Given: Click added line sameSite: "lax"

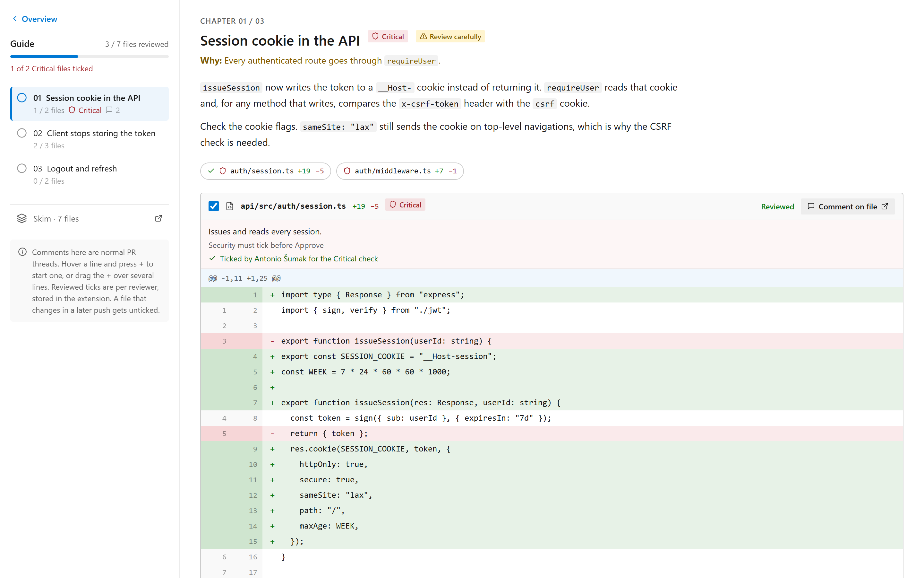Looking at the screenshot, I should [x=552, y=495].
